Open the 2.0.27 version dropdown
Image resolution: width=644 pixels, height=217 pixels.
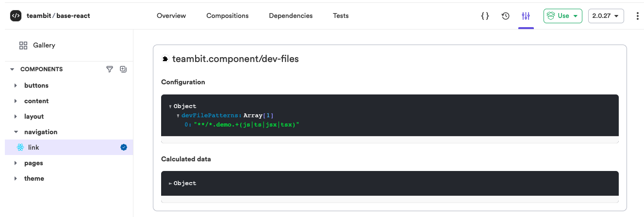(x=606, y=16)
